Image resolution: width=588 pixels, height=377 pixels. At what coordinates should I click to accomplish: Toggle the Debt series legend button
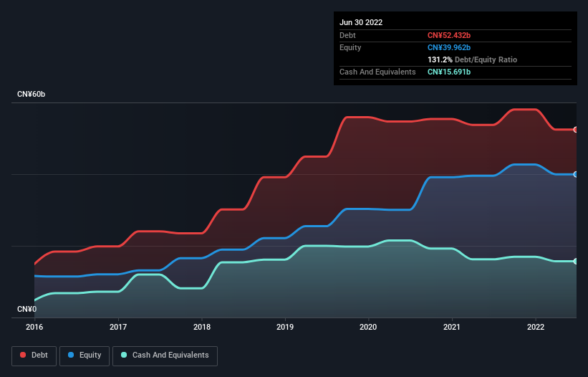[34, 355]
